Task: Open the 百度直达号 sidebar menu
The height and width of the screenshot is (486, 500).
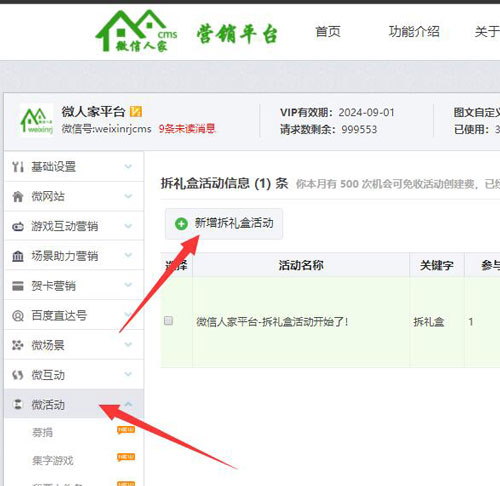Action: coord(74,315)
